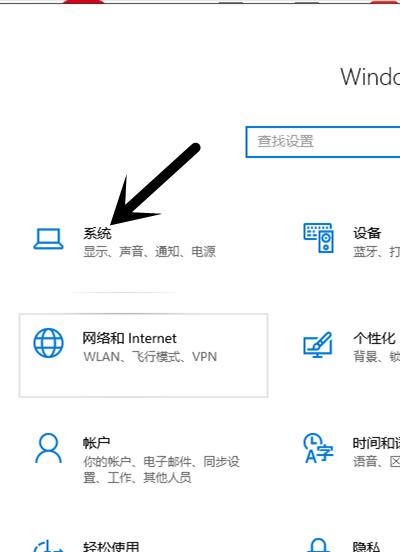
Task: Open 轻松使用 settings category
Action: [111, 546]
